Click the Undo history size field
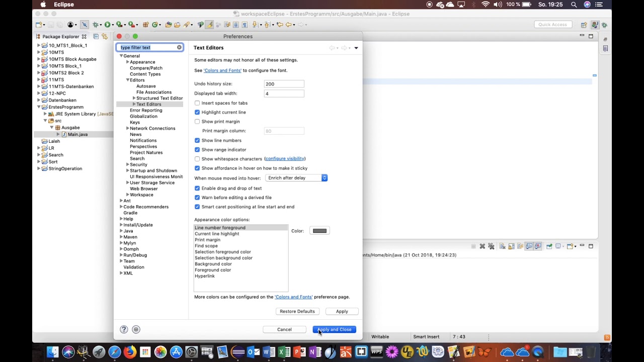Viewport: 644px width, 362px height. pos(284,84)
